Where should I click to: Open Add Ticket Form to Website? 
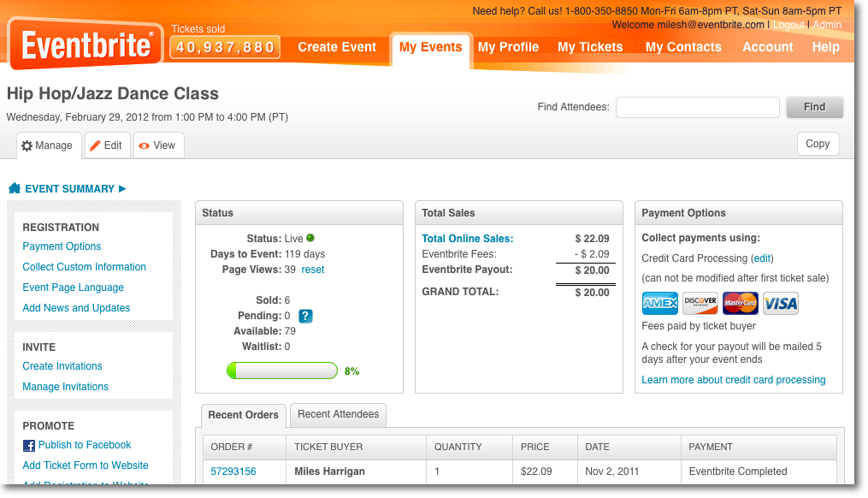coord(86,465)
